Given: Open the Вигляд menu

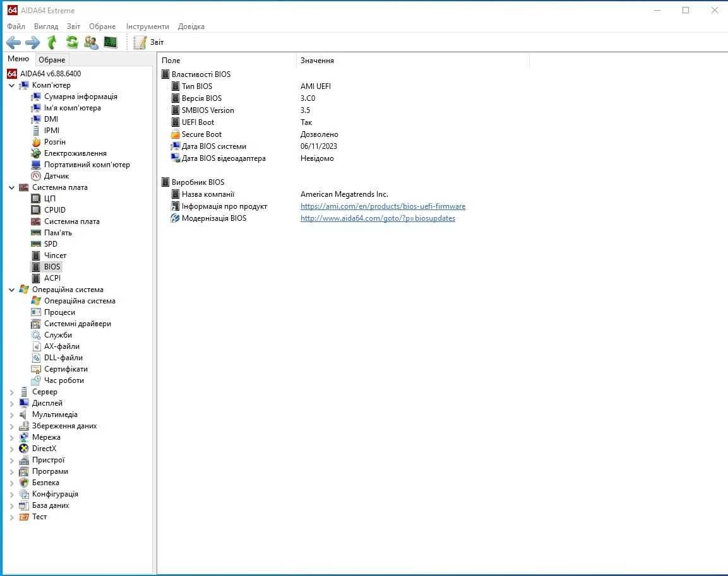Looking at the screenshot, I should (46, 26).
